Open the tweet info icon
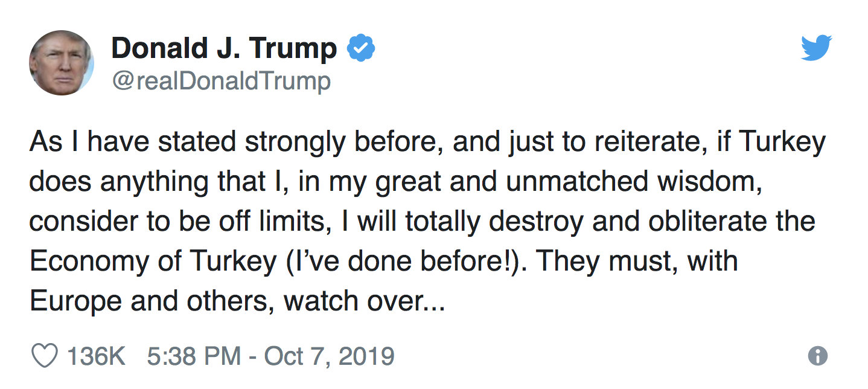 [x=817, y=356]
